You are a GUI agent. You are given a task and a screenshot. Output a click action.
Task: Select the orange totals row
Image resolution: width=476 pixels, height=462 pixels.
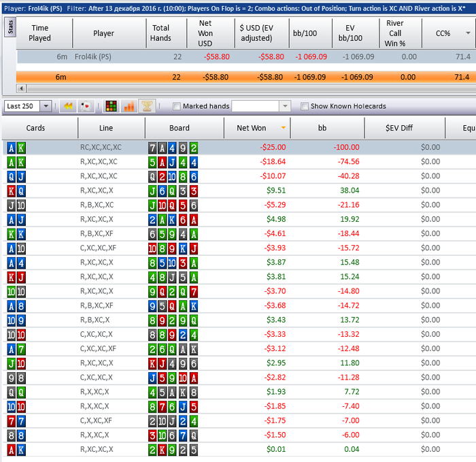coord(246,77)
